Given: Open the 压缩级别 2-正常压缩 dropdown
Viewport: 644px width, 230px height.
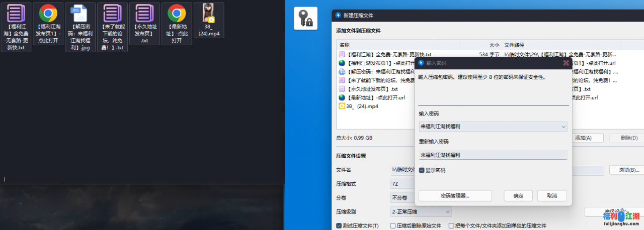Looking at the screenshot, I should click(421, 212).
